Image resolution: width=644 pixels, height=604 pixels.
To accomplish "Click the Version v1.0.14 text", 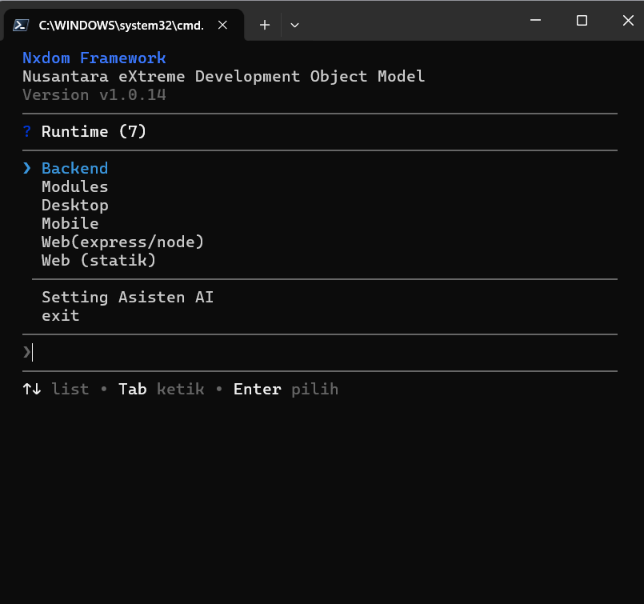I will [x=94, y=95].
